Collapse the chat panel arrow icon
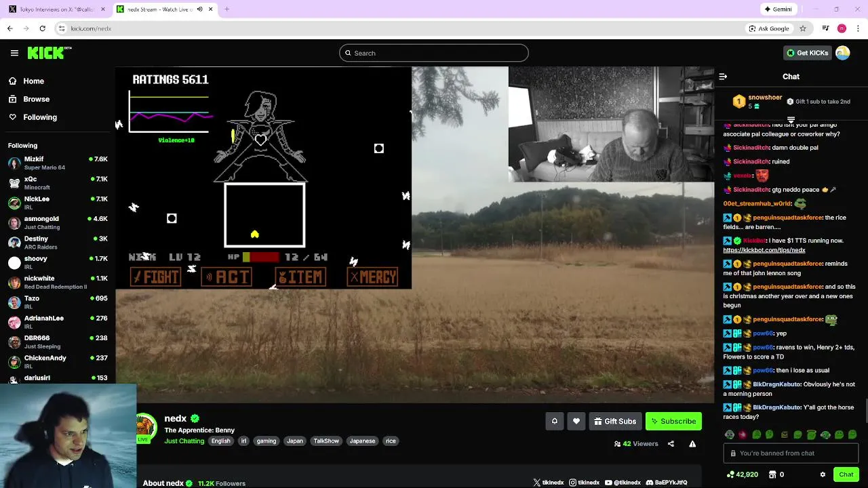 pos(723,77)
